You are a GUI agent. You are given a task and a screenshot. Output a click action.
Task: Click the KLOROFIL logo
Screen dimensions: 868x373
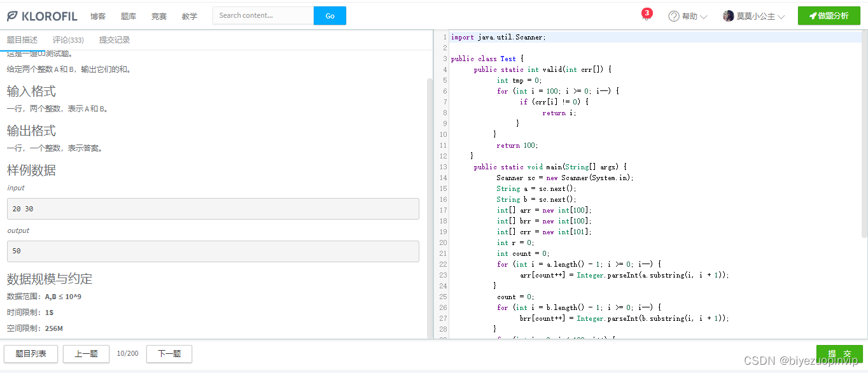[x=42, y=16]
